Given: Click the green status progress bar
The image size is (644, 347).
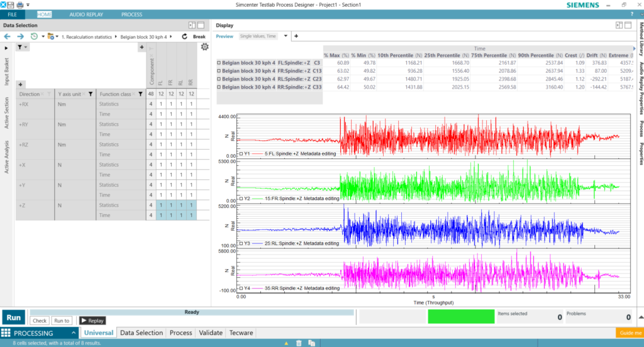Looking at the screenshot, I should (461, 317).
